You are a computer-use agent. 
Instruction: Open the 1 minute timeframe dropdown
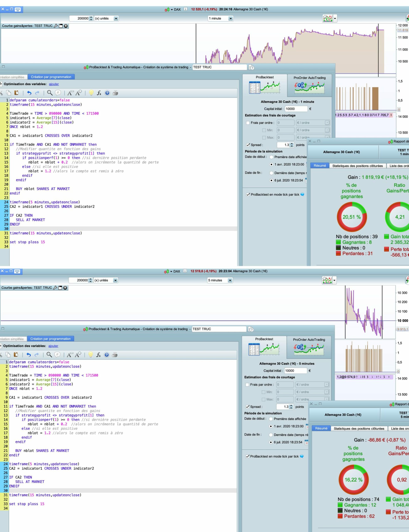coord(230,18)
